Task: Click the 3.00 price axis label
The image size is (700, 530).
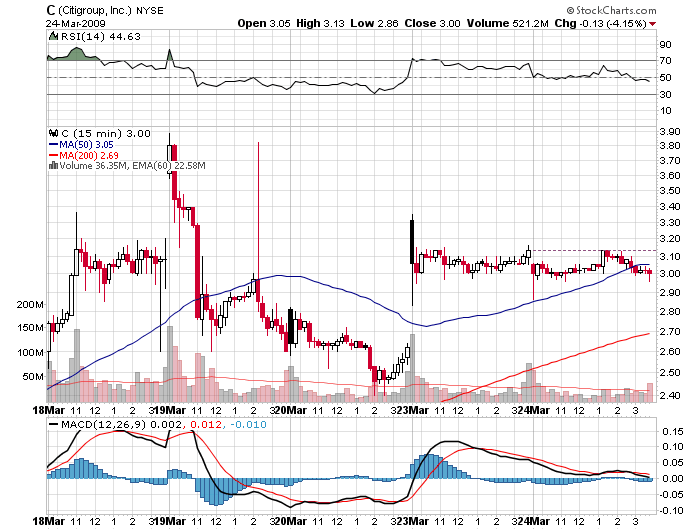Action: (670, 273)
